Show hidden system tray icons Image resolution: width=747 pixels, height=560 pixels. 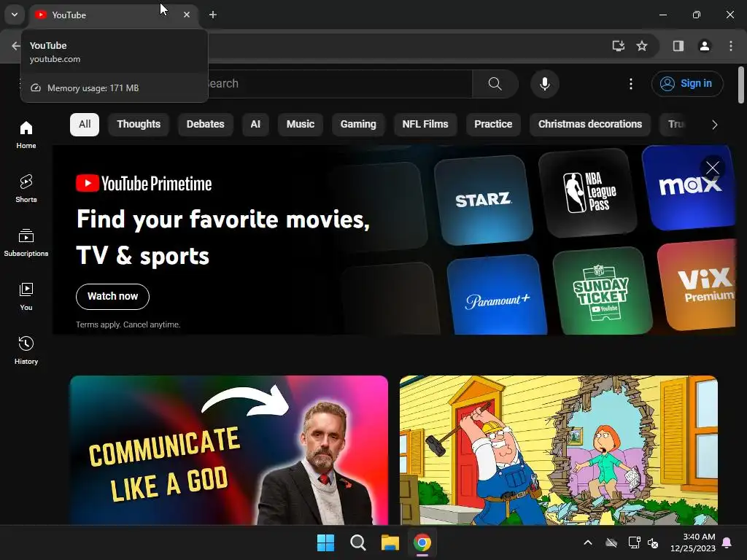[x=588, y=542]
